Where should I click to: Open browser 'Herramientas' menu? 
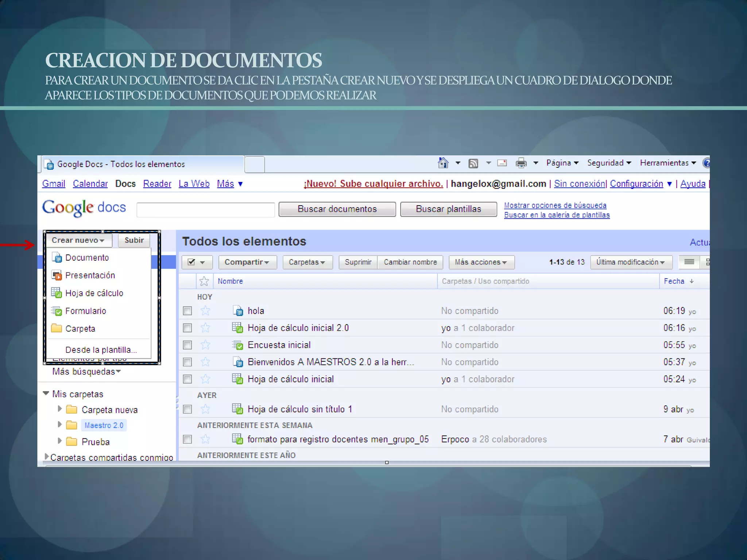[668, 163]
